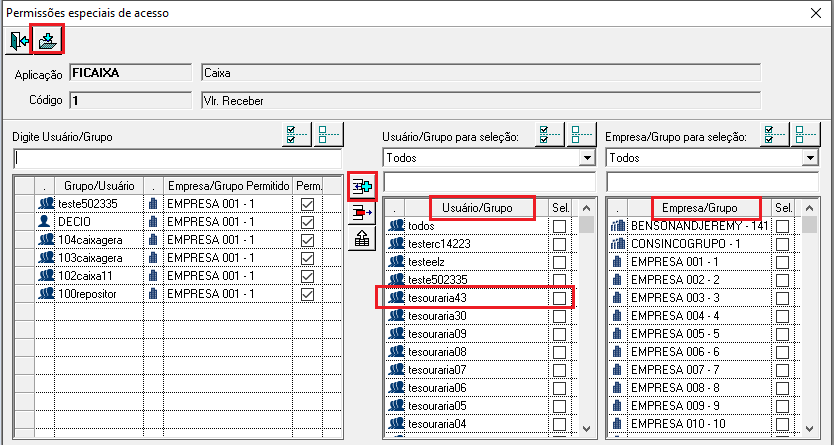The width and height of the screenshot is (834, 445).
Task: Click the Usuário/Grupo column header
Action: click(477, 208)
